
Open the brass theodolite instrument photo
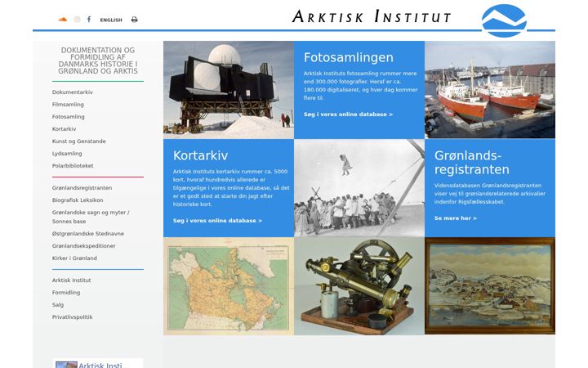(x=359, y=286)
